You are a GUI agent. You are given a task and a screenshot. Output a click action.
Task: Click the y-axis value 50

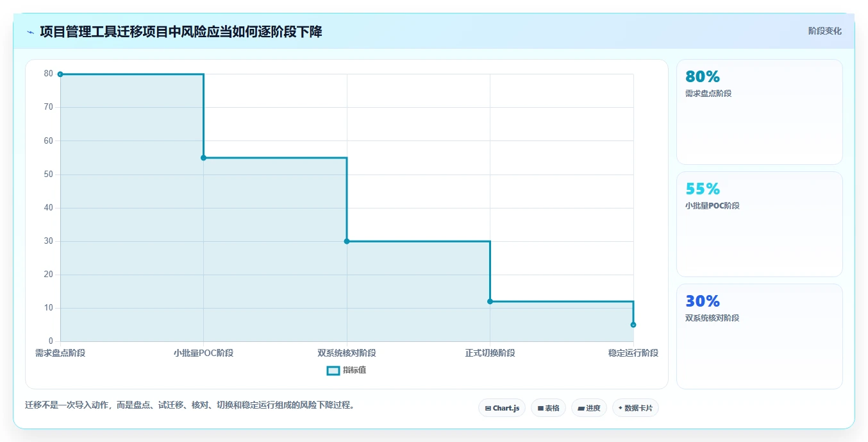point(49,174)
